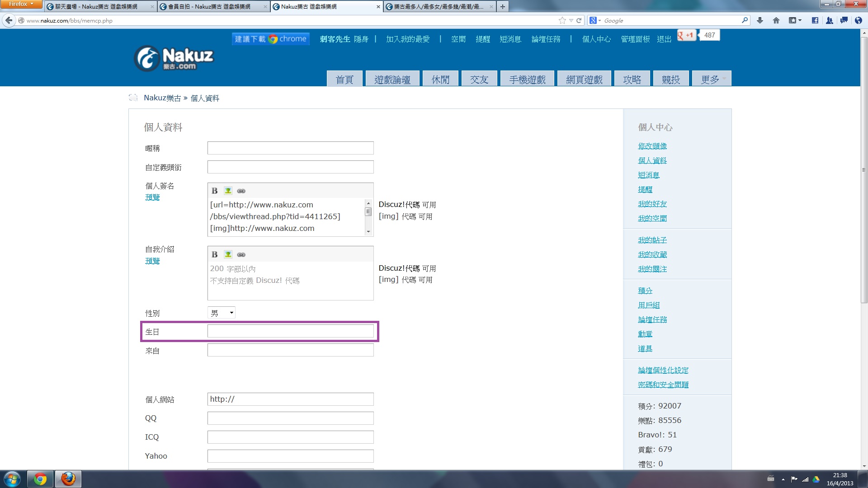
Task: Open 網頁遊戲 navigation tab
Action: click(585, 79)
